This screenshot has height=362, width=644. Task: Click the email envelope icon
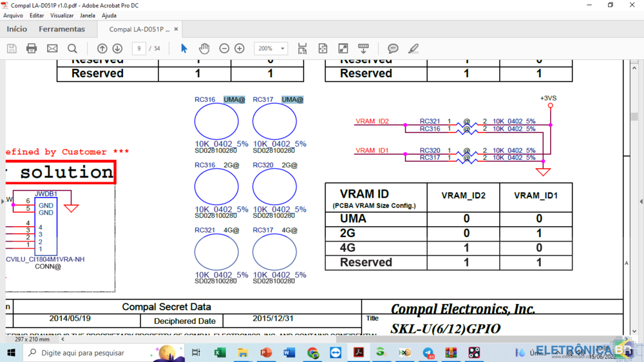coord(52,48)
